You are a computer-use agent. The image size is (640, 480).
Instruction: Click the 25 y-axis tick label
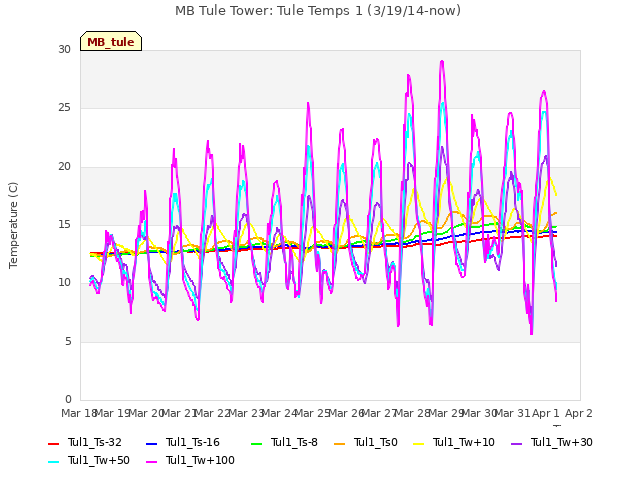point(64,108)
